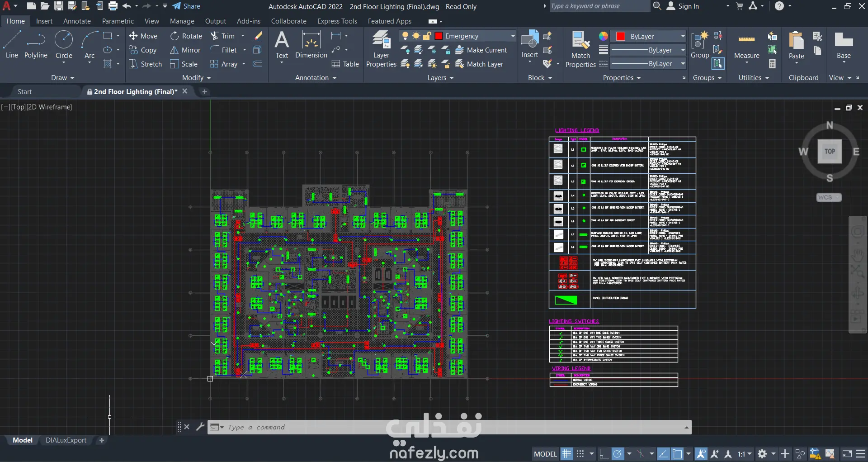The width and height of the screenshot is (868, 462).
Task: Toggle snap mode in status bar
Action: [x=580, y=454]
